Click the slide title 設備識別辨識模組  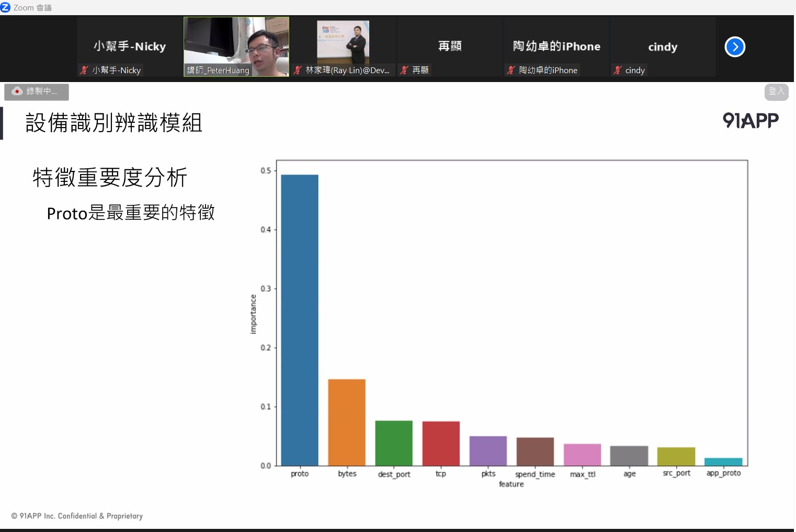click(x=114, y=123)
